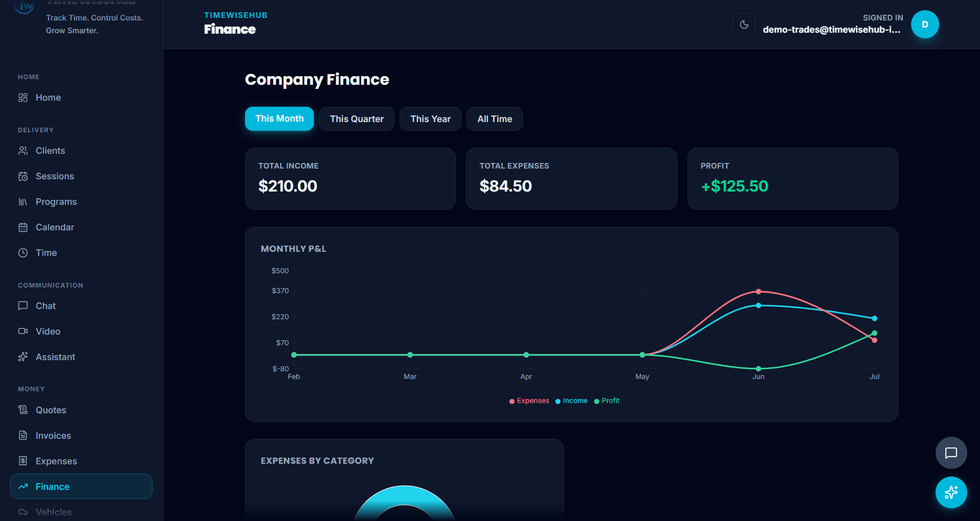Image resolution: width=980 pixels, height=521 pixels.
Task: Click the Calendar icon in sidebar
Action: (x=23, y=227)
